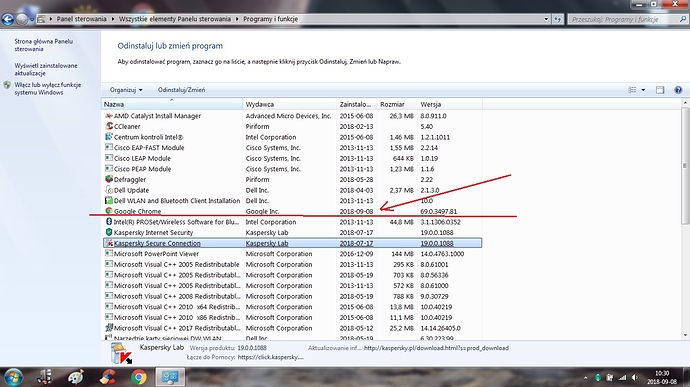Click the list scroll up arrow
Viewport: 690px width, 387px height.
pos(685,103)
